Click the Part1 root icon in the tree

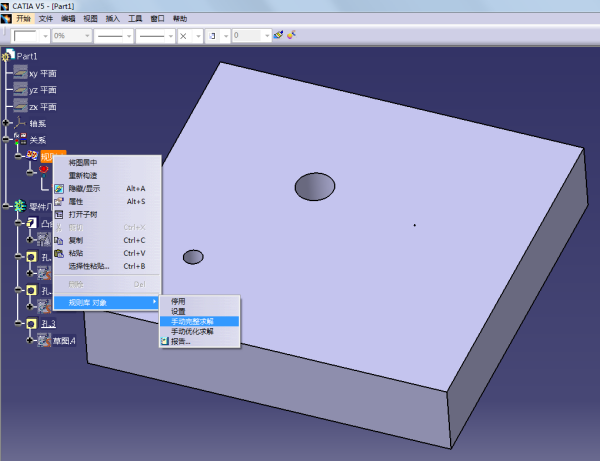click(x=8, y=56)
